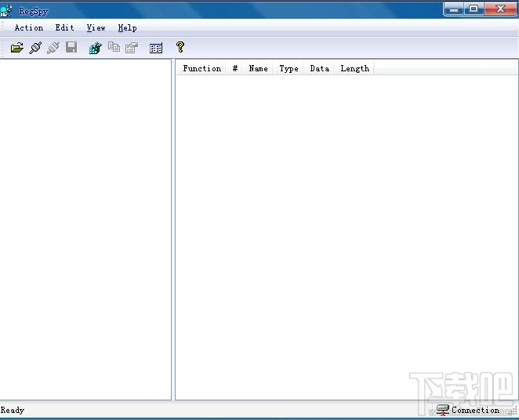Screen dimensions: 519x420
Task: Click the Copy pages toolbar icon
Action: click(114, 47)
